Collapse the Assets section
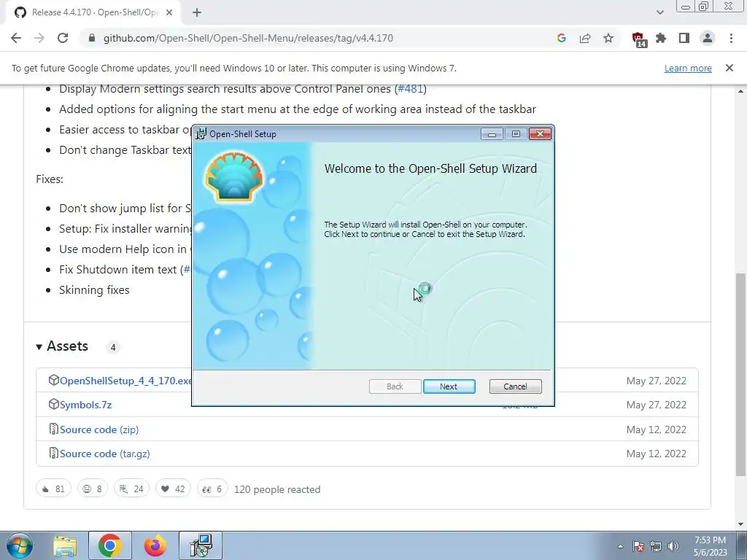 [62, 346]
